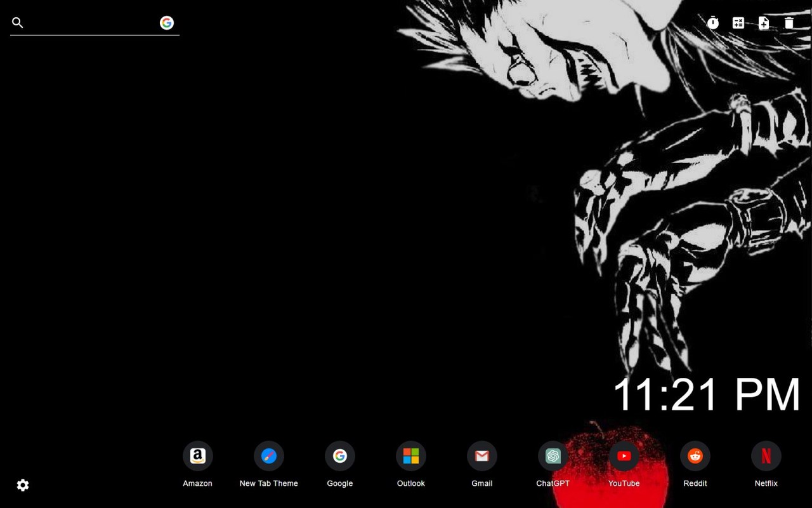
Task: Click the 11:21 PM clock
Action: coord(707,394)
